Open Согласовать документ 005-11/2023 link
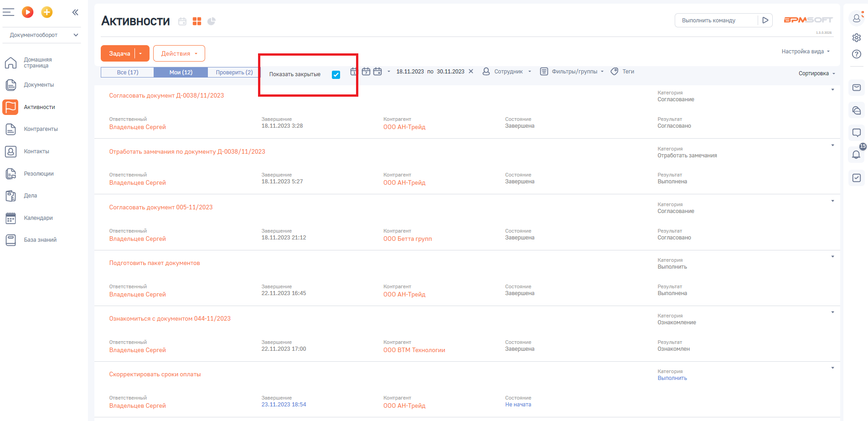Image resolution: width=868 pixels, height=421 pixels. pyautogui.click(x=161, y=208)
